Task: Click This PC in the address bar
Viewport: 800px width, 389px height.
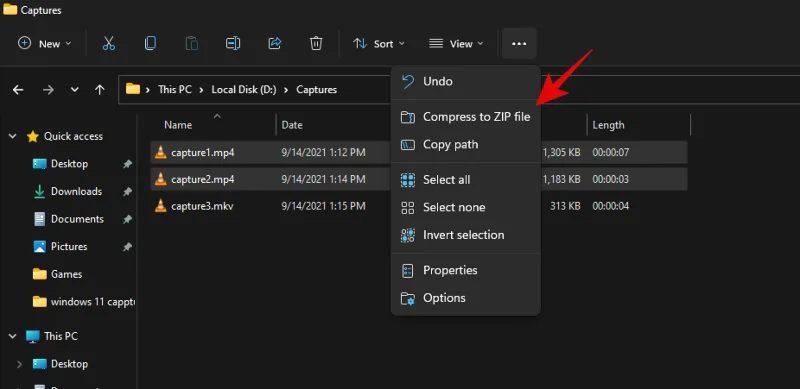Action: pyautogui.click(x=175, y=90)
